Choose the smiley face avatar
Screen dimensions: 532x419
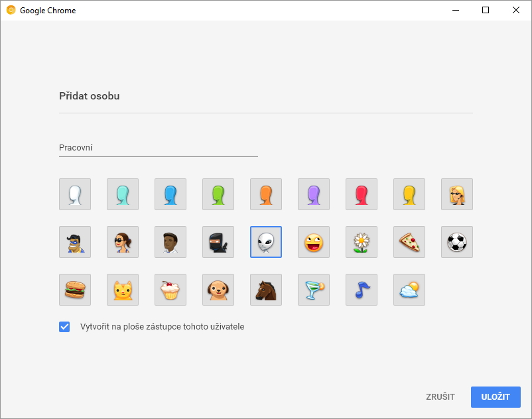[x=314, y=242]
